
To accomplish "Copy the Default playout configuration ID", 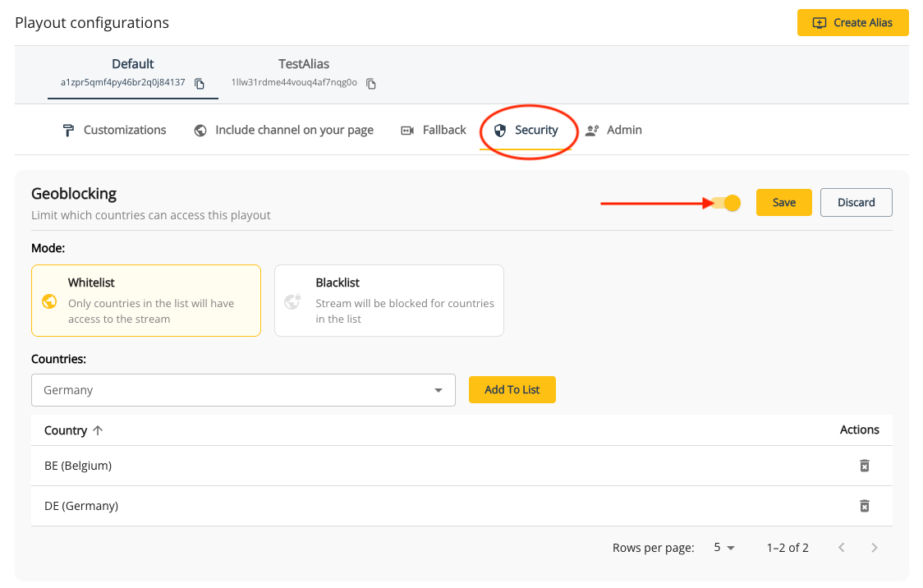I will click(200, 83).
